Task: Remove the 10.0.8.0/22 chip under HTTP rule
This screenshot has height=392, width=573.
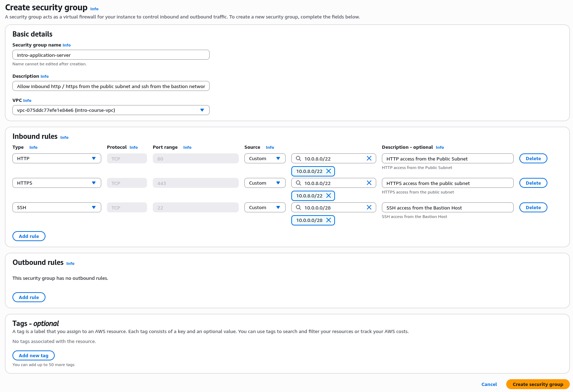Action: pos(329,171)
